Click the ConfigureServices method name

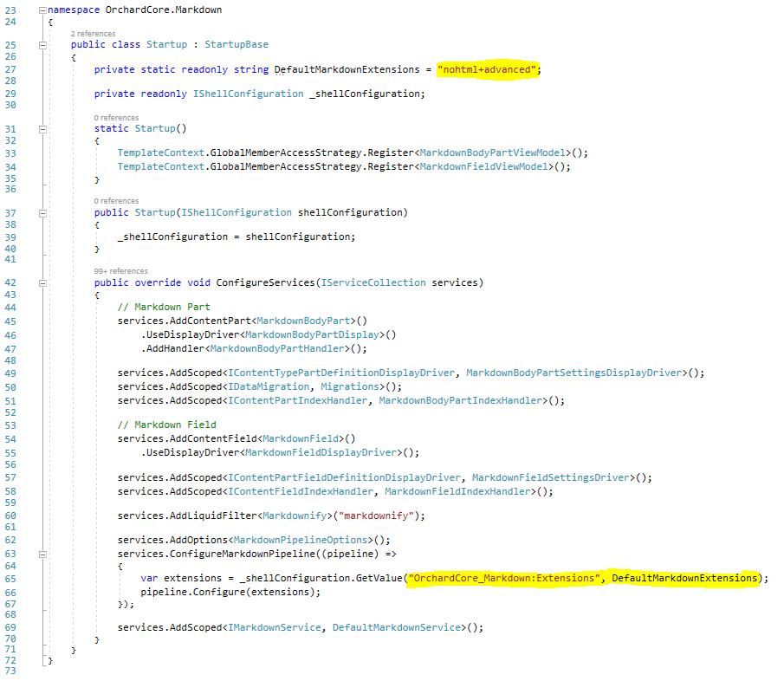[x=265, y=283]
